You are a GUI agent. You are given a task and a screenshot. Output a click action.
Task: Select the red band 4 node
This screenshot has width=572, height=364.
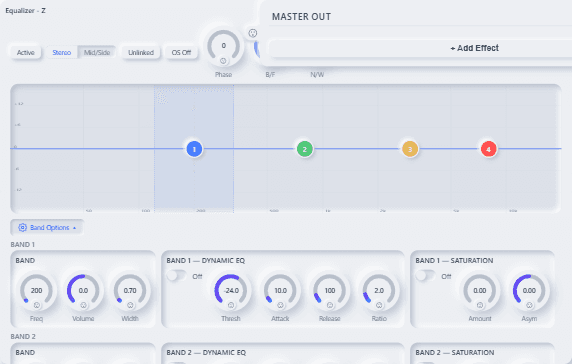click(x=488, y=149)
